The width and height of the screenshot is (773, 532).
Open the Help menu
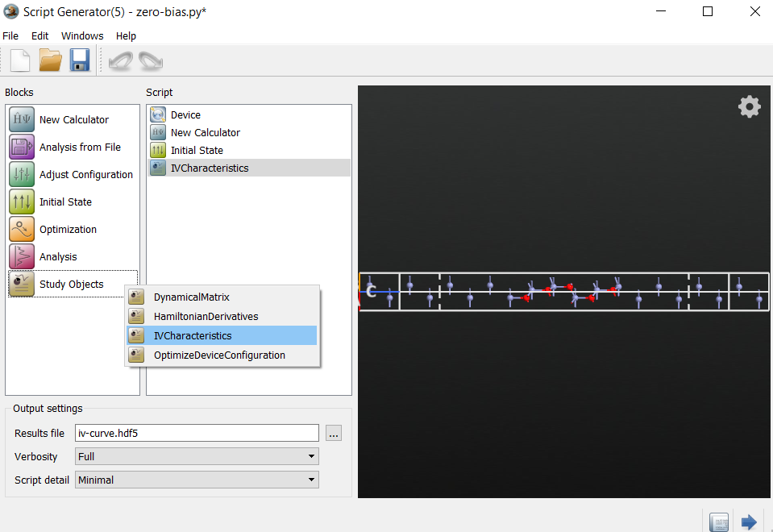pyautogui.click(x=126, y=36)
